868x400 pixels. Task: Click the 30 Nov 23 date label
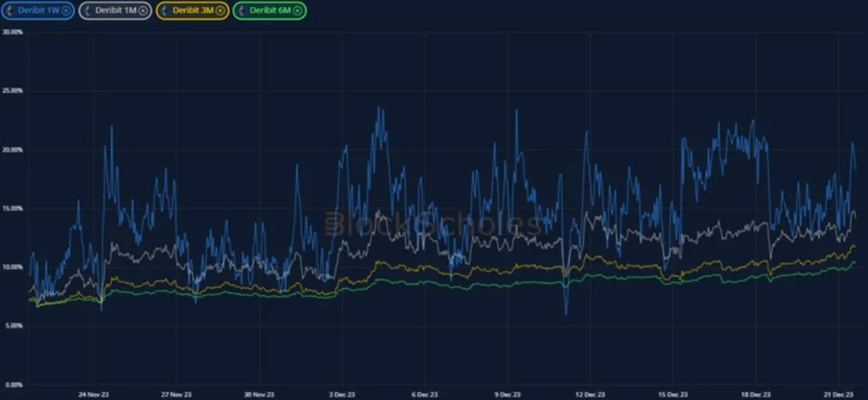tap(259, 395)
